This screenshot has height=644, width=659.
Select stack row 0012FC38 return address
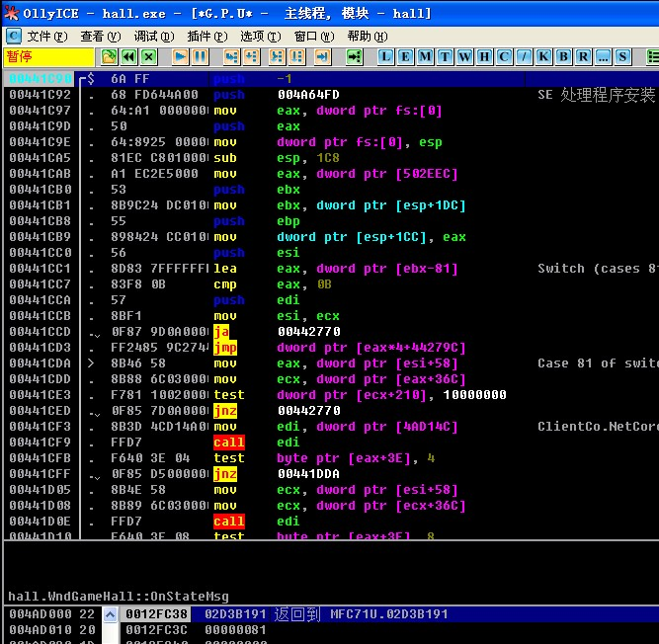tap(389, 614)
